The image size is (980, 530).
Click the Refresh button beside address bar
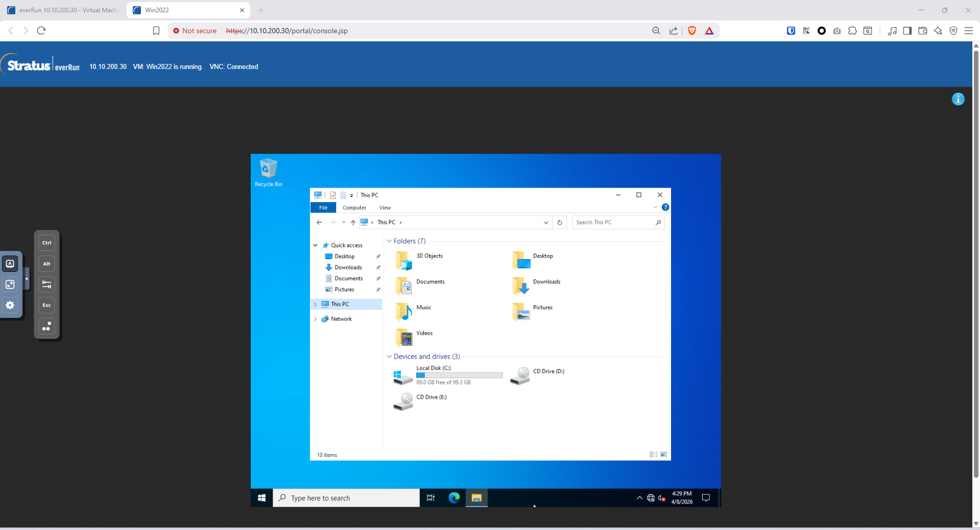[x=560, y=222]
